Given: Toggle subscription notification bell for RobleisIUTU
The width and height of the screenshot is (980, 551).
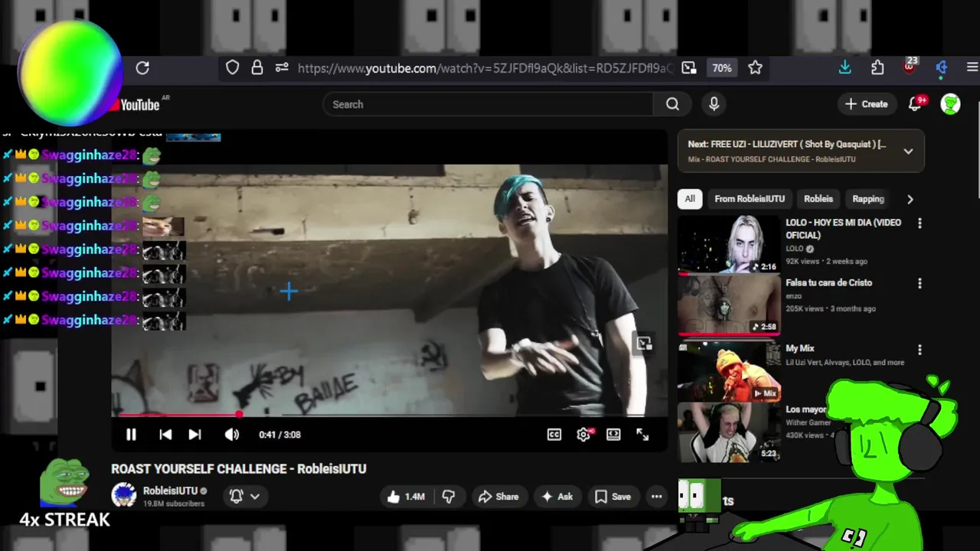Looking at the screenshot, I should [237, 497].
